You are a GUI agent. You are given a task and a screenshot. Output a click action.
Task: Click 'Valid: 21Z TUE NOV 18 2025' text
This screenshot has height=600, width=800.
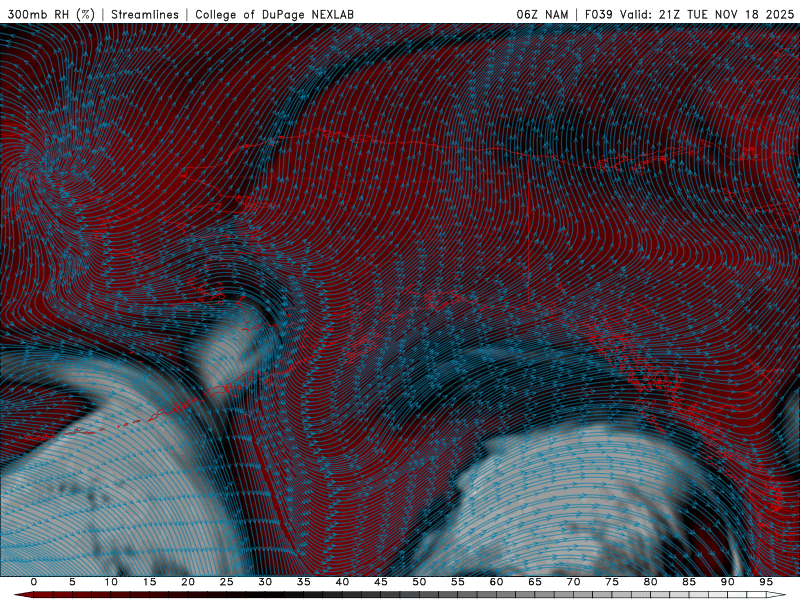click(707, 14)
